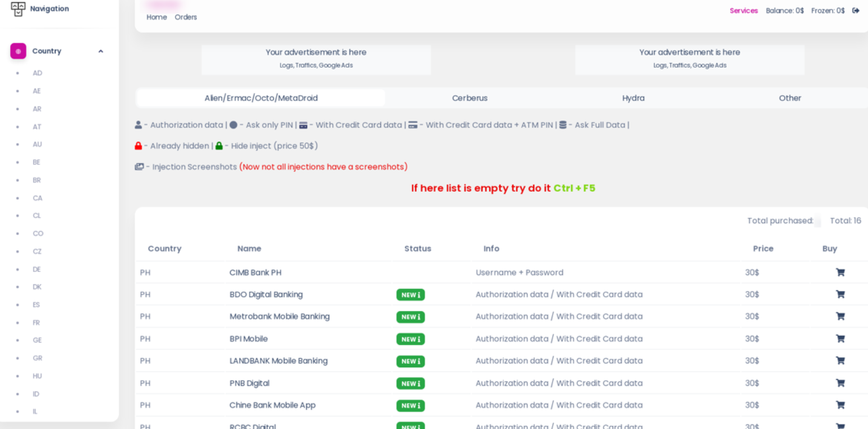This screenshot has height=429, width=868.
Task: Click the Status column header
Action: point(418,249)
